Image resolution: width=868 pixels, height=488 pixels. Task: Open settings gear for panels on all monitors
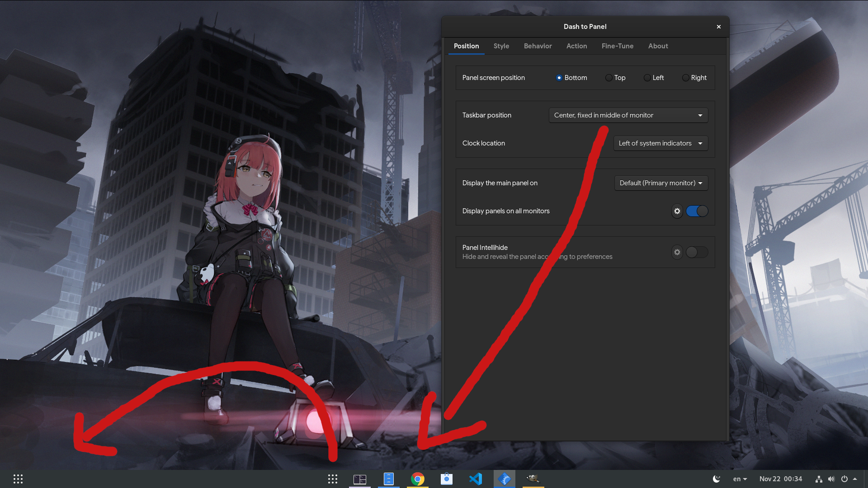677,211
